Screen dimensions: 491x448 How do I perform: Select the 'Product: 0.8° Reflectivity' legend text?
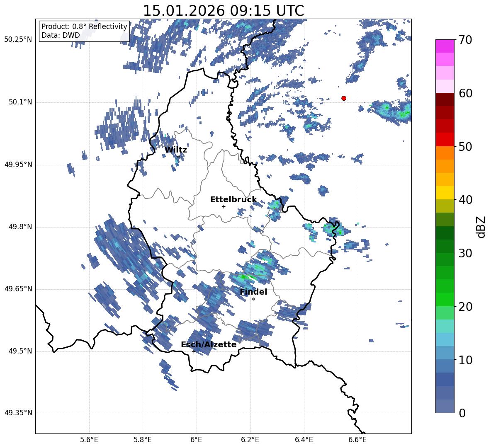click(84, 27)
